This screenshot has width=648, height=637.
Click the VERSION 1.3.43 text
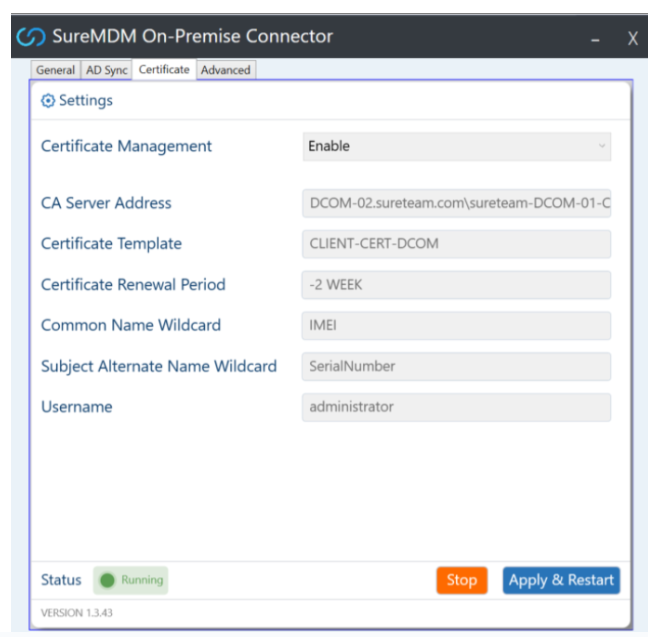(x=76, y=613)
